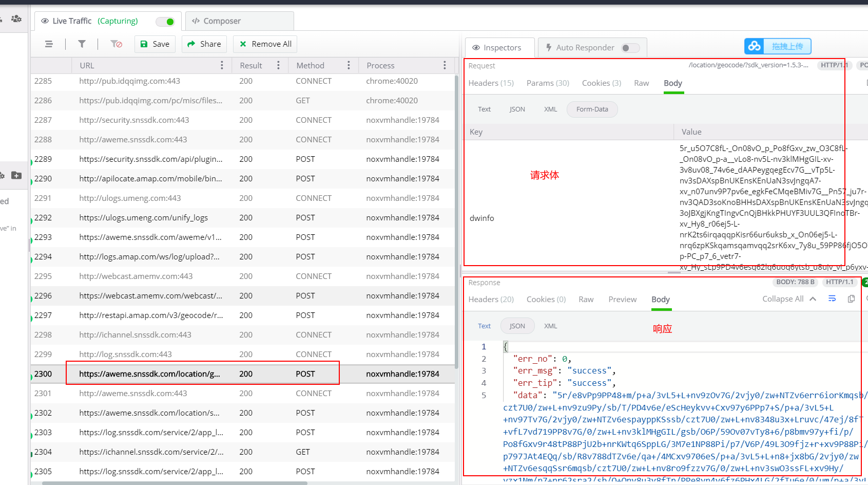The height and width of the screenshot is (485, 868).
Task: Open Result column options menu
Action: pos(278,65)
